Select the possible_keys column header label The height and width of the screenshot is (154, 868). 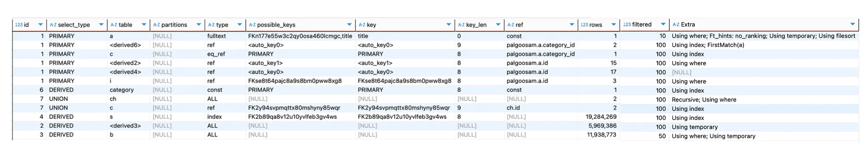(x=276, y=25)
